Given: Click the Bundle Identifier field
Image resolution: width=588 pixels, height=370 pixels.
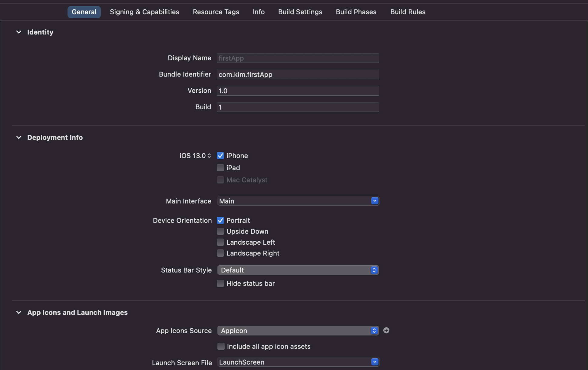Looking at the screenshot, I should point(298,74).
